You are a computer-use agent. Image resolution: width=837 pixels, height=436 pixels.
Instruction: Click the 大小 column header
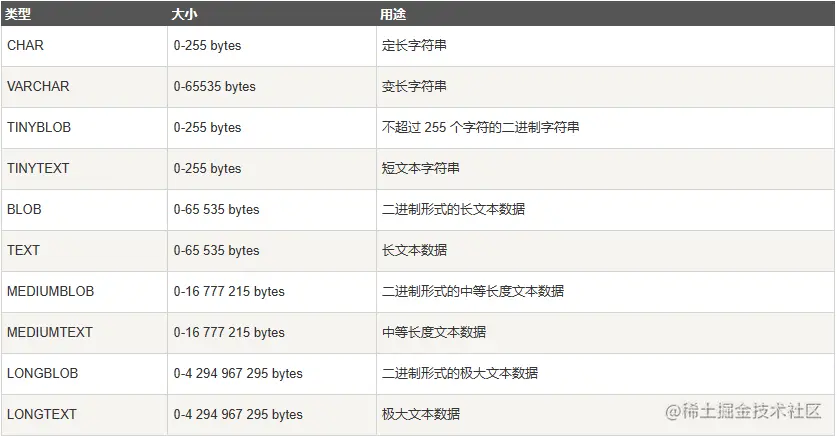[186, 15]
